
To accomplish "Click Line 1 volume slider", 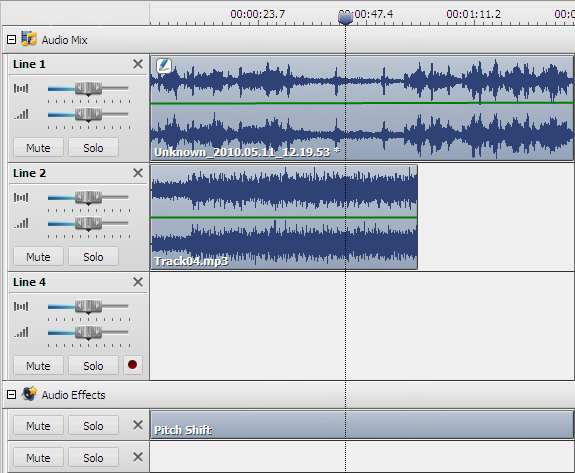I will click(x=88, y=114).
